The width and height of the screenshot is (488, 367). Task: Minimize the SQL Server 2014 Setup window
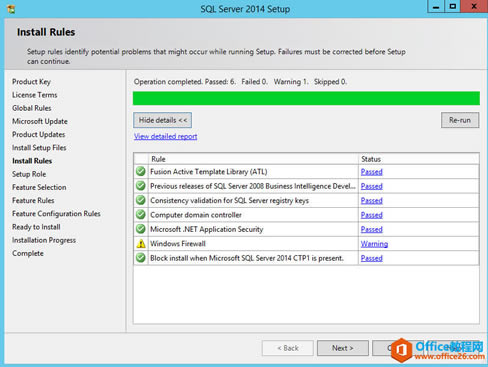436,7
